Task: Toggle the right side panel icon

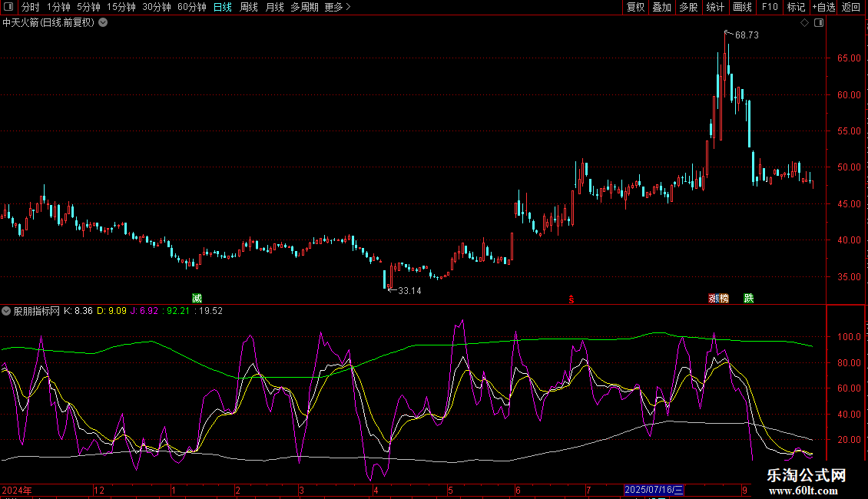Action: coord(818,23)
